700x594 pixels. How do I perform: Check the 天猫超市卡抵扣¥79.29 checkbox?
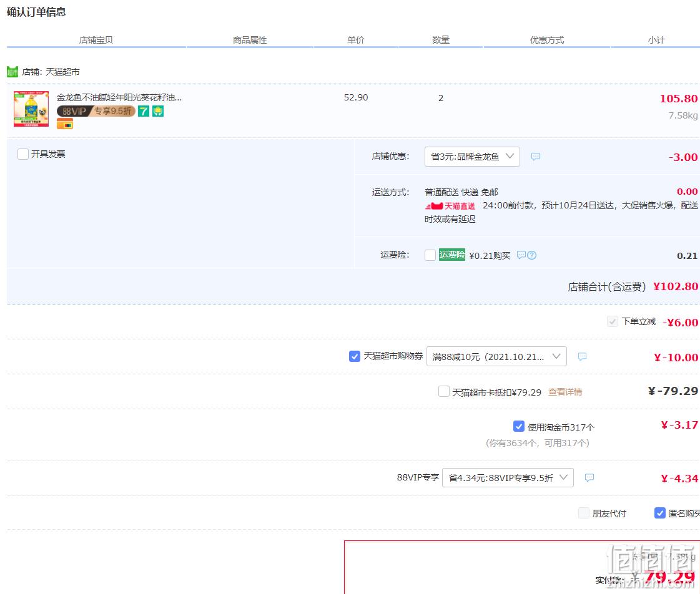click(444, 392)
